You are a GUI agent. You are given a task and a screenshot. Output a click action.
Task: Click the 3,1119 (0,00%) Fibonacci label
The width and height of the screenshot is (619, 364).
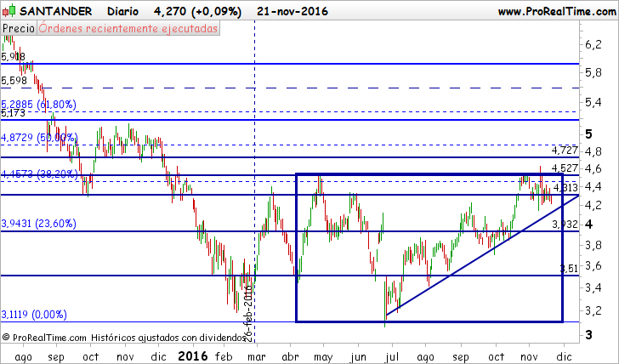pos(34,315)
